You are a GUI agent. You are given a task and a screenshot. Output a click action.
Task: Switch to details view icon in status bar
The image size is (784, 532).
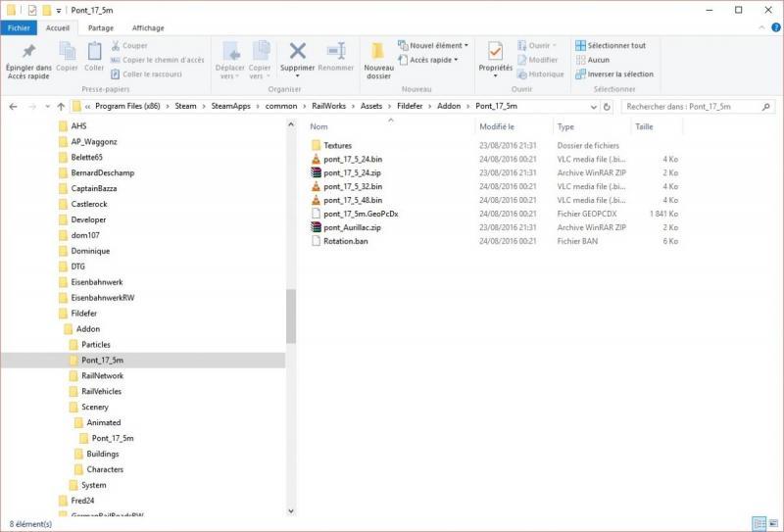759,523
